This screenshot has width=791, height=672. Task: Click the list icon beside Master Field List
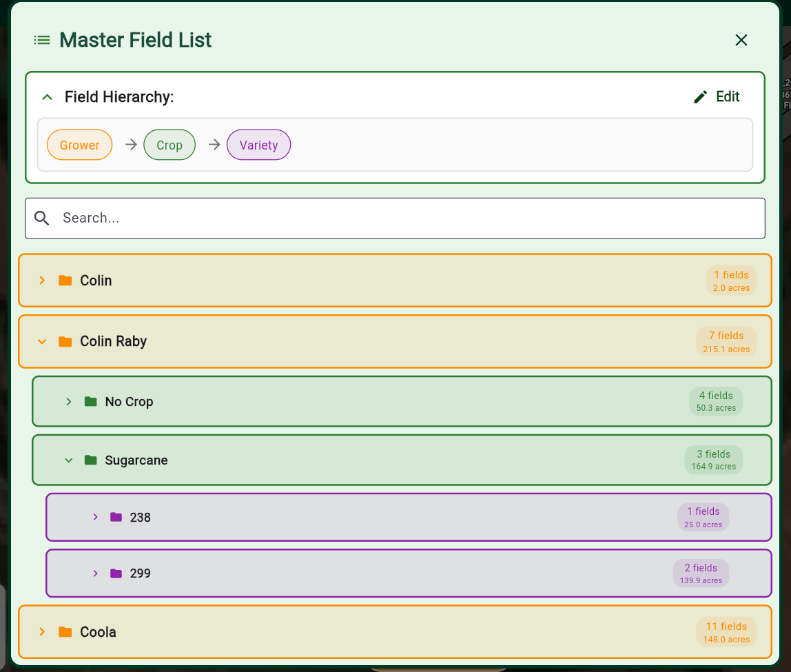42,40
